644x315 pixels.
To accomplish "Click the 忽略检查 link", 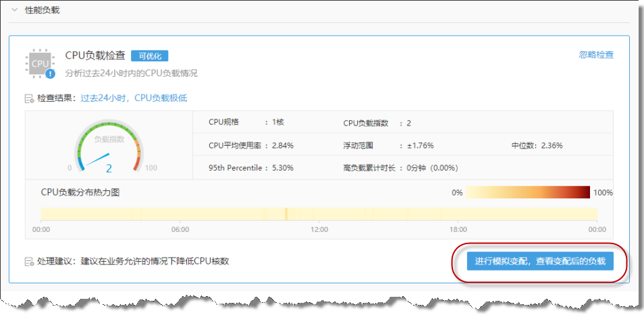I will tap(596, 55).
